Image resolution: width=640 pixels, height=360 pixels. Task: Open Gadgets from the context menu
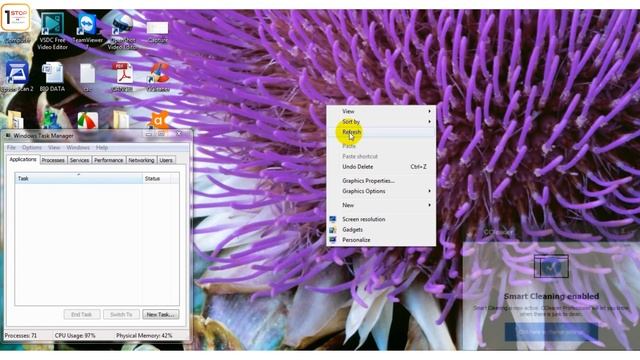[x=381, y=229]
